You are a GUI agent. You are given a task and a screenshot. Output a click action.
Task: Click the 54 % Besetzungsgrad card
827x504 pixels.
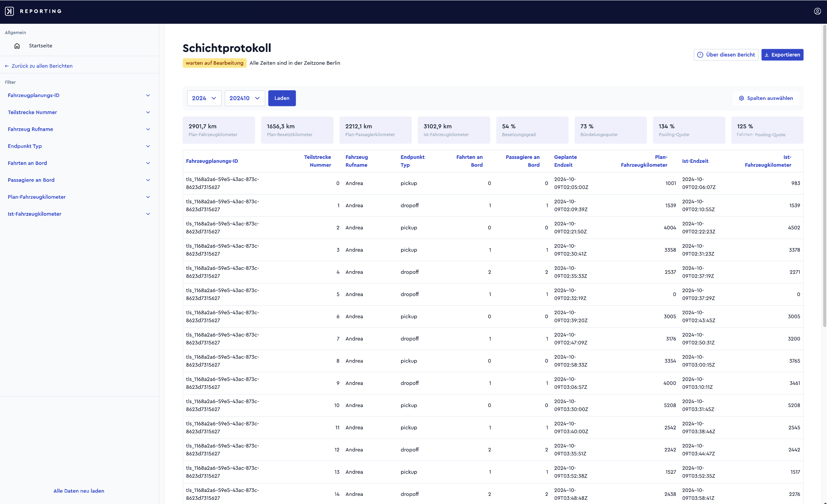pyautogui.click(x=532, y=130)
